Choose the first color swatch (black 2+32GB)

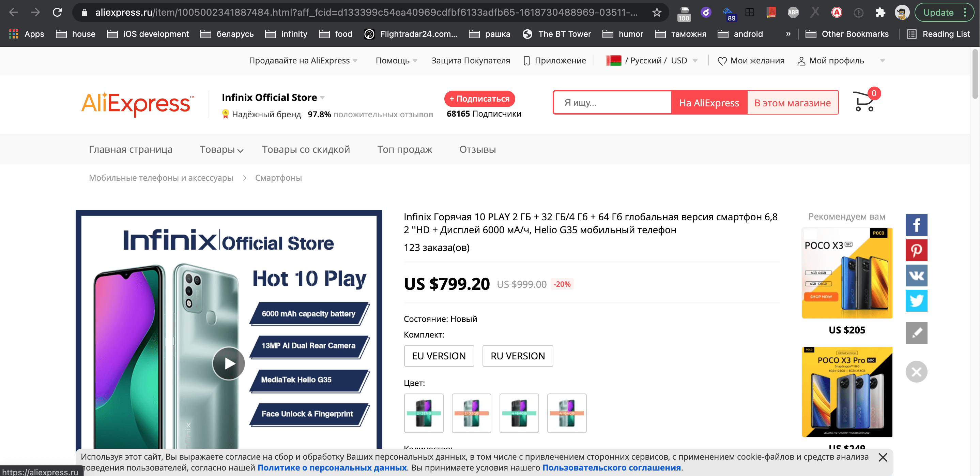pos(424,413)
